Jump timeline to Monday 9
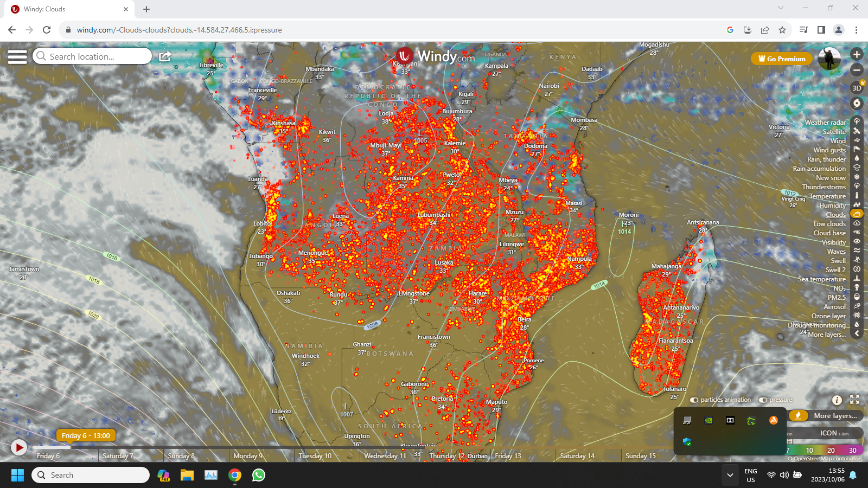This screenshot has width=868, height=488. 248,456
